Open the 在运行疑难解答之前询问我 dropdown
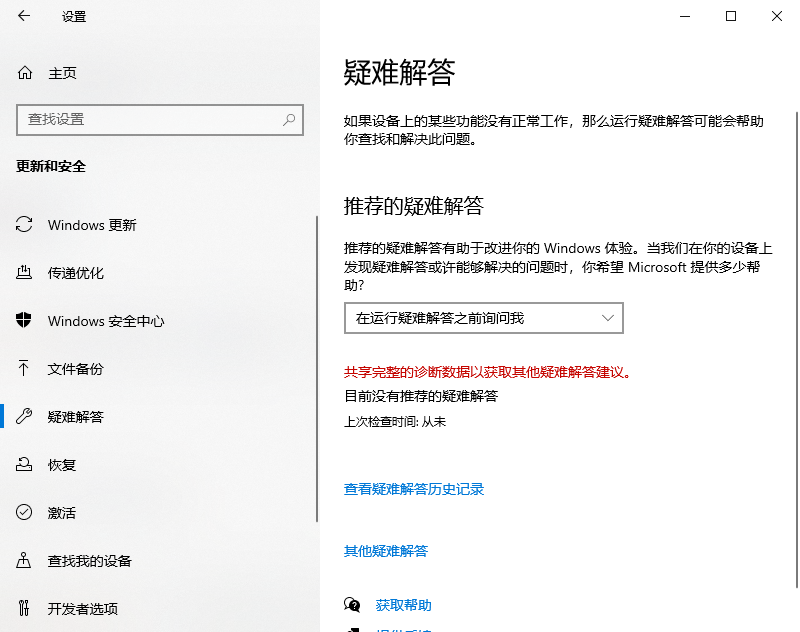The height and width of the screenshot is (632, 800). coord(482,317)
